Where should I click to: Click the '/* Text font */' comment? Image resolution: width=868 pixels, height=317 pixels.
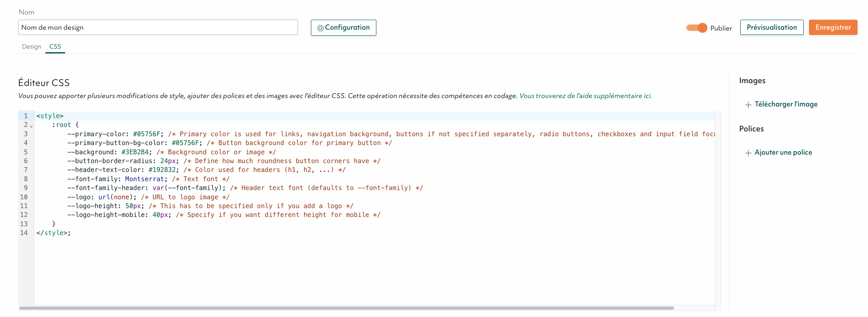pos(201,179)
